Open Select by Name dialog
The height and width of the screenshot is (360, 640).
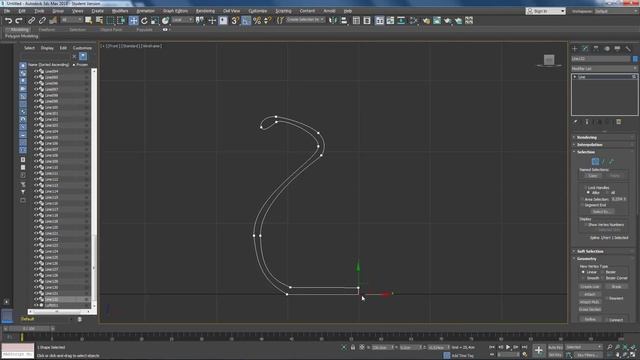click(x=99, y=20)
